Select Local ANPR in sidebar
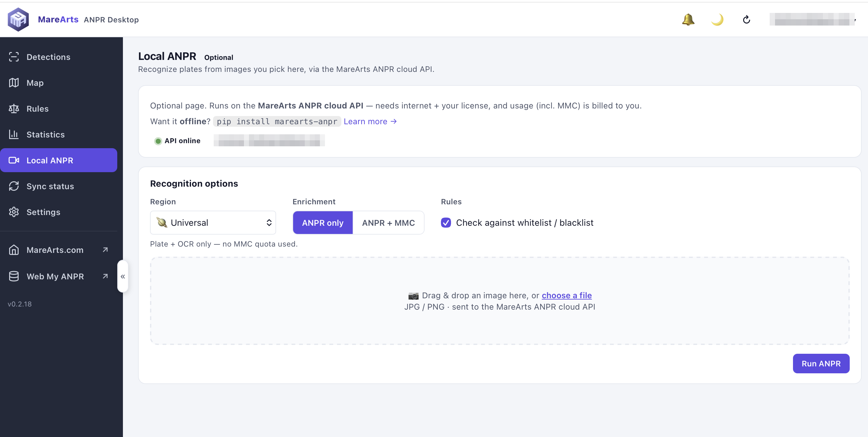The width and height of the screenshot is (868, 437). (59, 160)
